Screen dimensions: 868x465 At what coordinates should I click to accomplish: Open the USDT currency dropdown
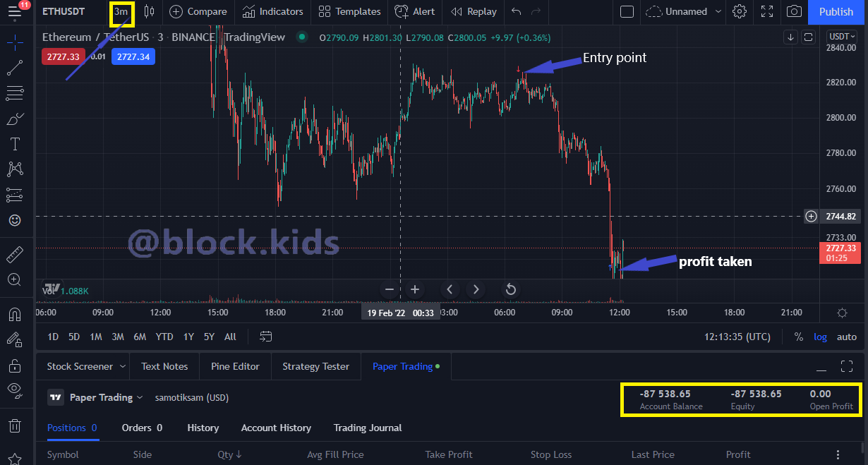842,37
